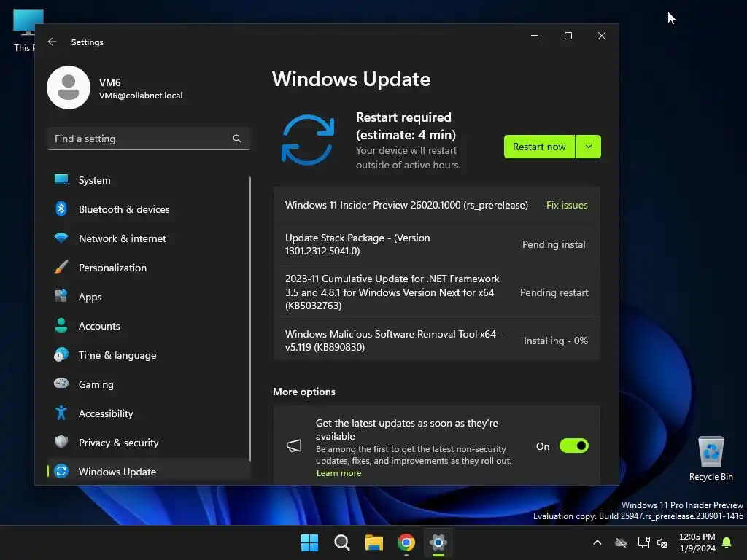747x560 pixels.
Task: Click the megaphone icon under More options
Action: click(x=294, y=446)
